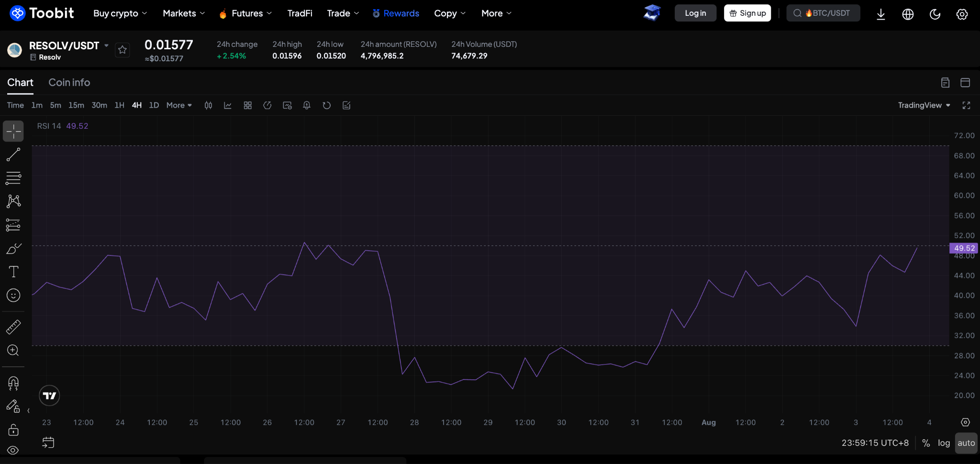
Task: Click the BTC/USDT search field
Action: point(823,13)
